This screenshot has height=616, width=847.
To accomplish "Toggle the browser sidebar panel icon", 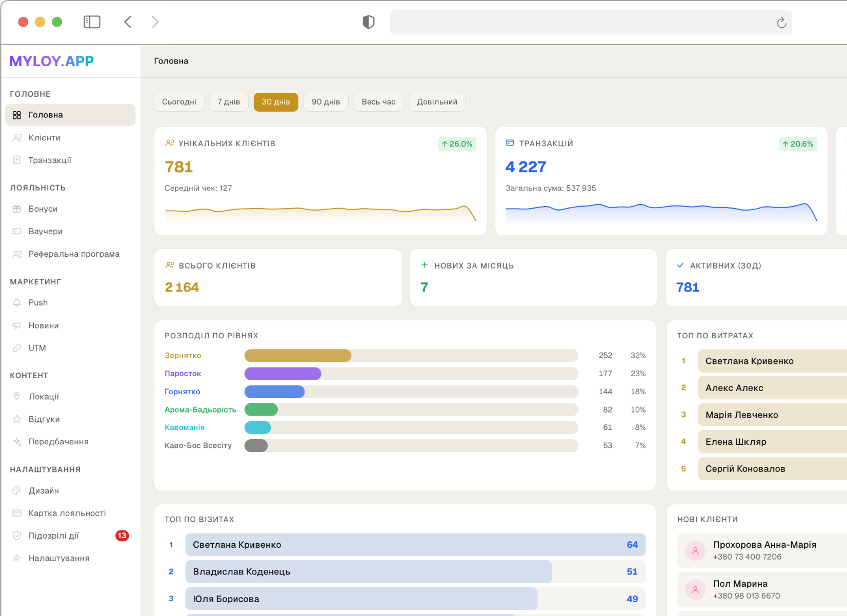I will coord(92,22).
